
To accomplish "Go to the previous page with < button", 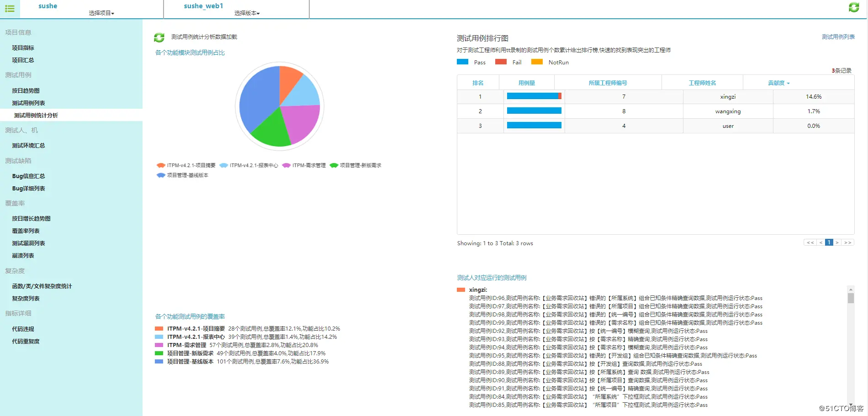I will point(821,242).
